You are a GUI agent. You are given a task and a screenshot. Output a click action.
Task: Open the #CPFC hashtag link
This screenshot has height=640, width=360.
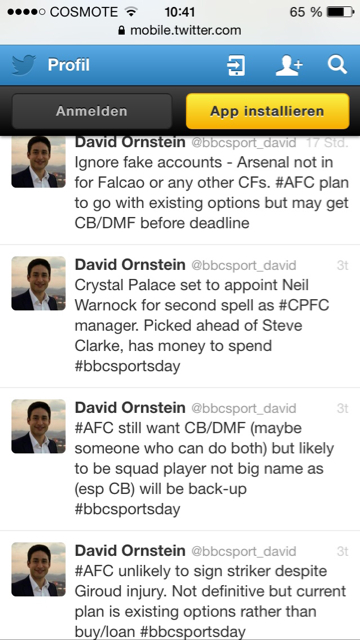point(304,305)
